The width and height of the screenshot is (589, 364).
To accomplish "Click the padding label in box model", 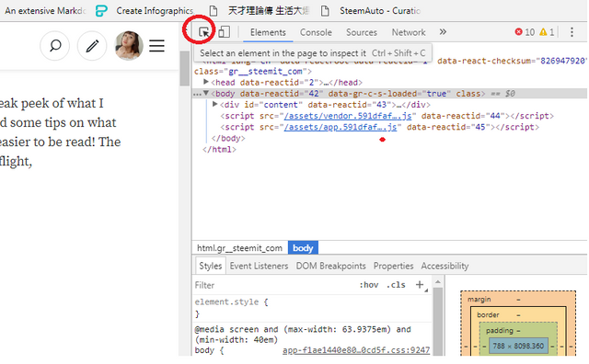I will tap(499, 331).
